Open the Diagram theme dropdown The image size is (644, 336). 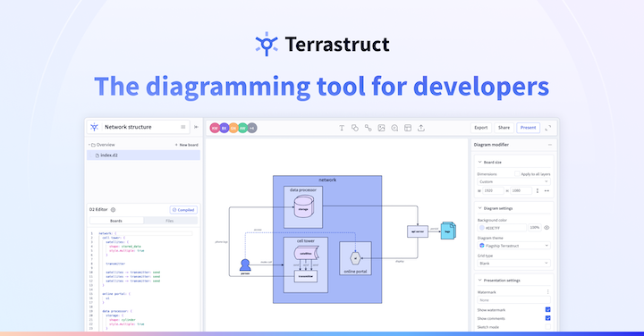click(x=513, y=246)
